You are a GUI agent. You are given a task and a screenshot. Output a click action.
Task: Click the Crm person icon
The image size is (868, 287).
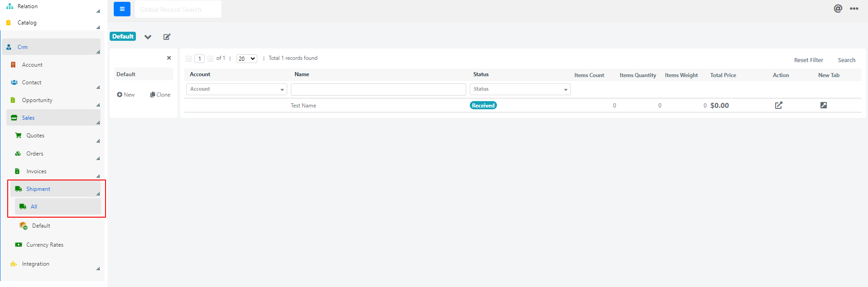9,47
